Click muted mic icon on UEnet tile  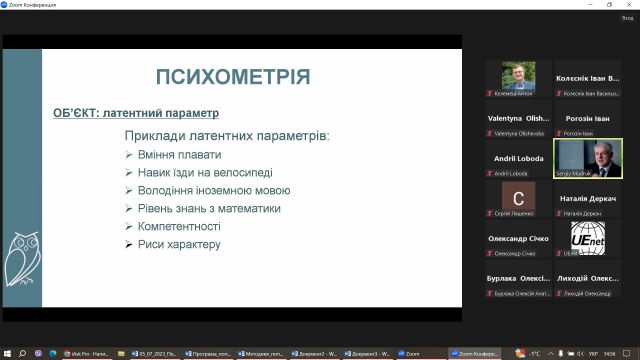(559, 253)
